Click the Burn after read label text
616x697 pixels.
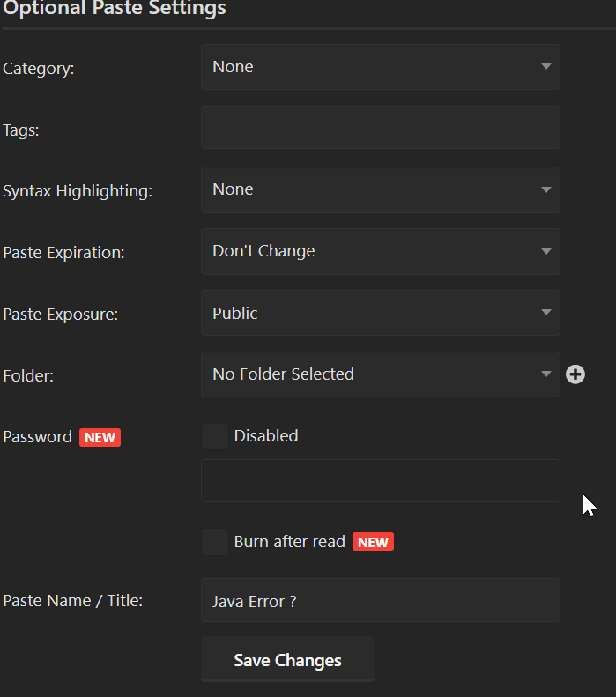tap(289, 542)
